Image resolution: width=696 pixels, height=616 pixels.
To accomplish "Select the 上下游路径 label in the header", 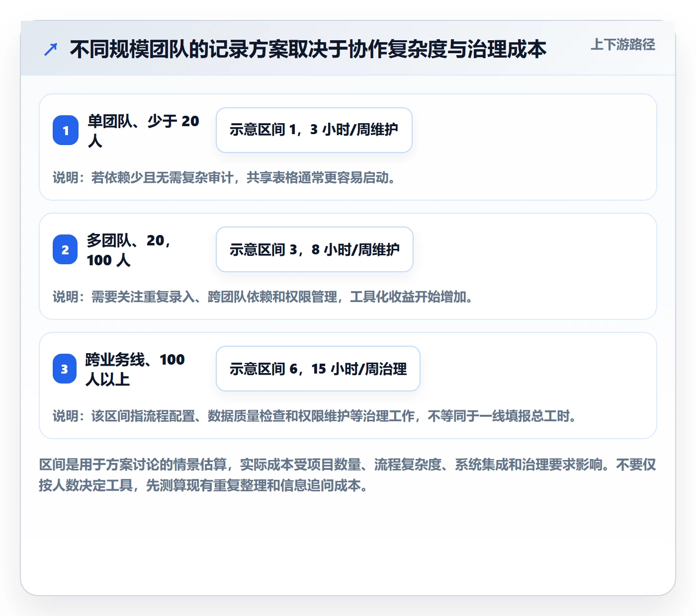I will (623, 45).
